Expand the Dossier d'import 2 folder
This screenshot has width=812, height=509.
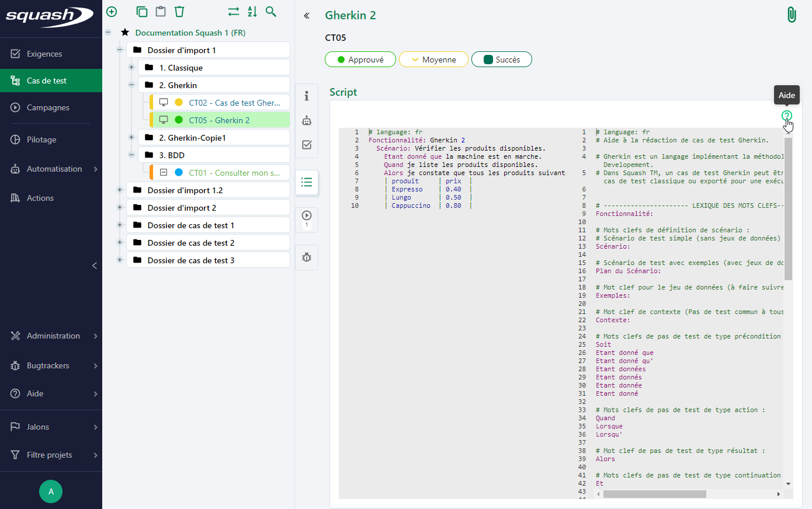click(120, 208)
